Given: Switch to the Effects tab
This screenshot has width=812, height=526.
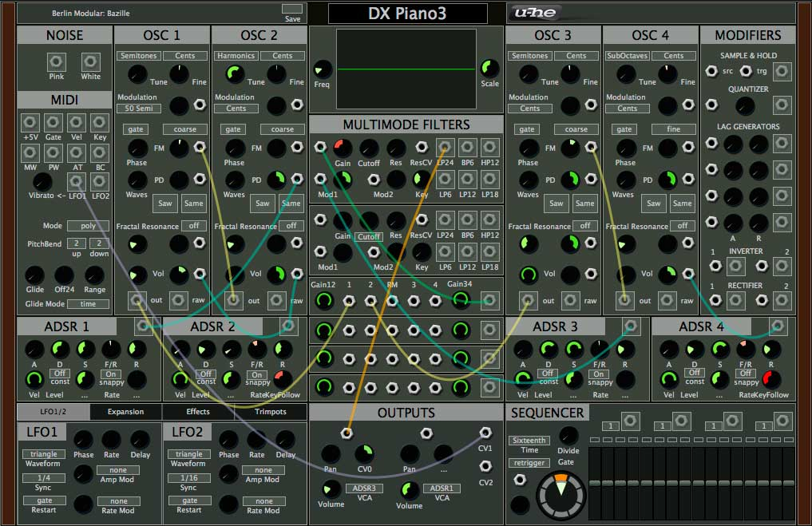Looking at the screenshot, I should [x=198, y=412].
